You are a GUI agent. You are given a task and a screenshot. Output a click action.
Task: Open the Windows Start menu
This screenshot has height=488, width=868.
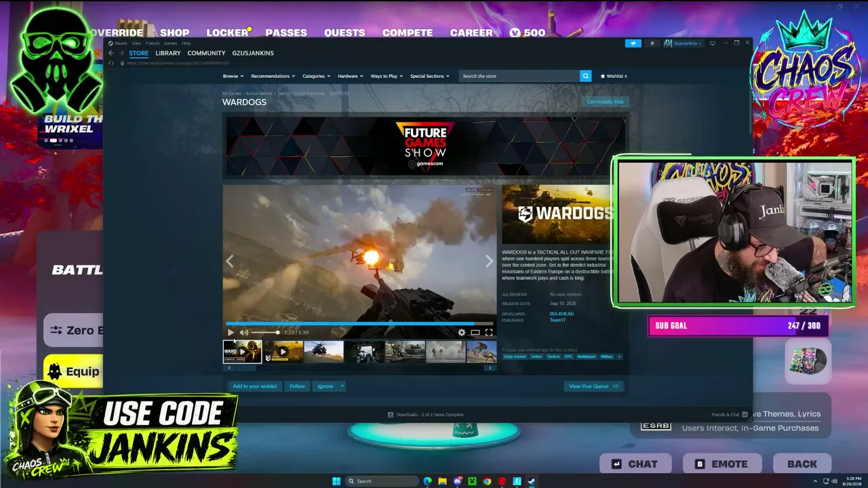(336, 481)
